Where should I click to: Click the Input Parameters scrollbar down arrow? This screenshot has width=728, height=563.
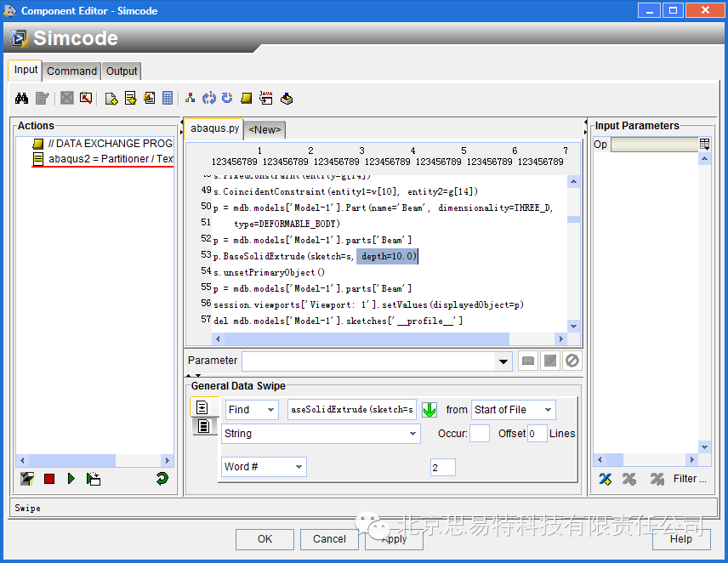click(x=705, y=447)
